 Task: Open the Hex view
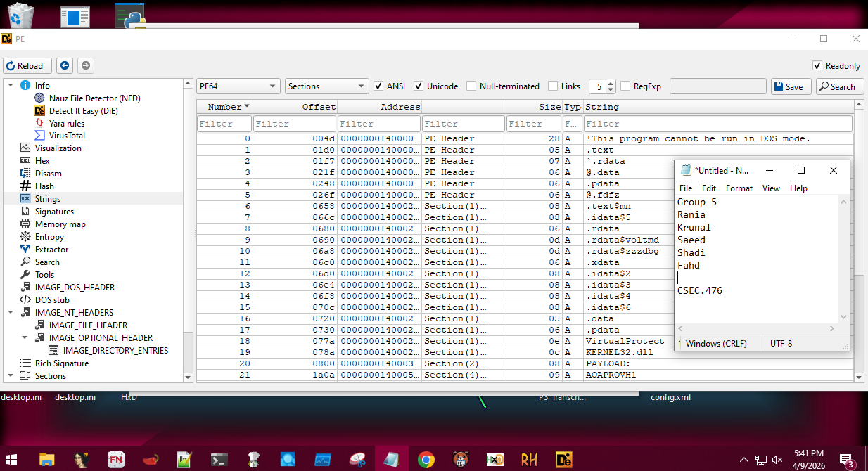(x=42, y=161)
